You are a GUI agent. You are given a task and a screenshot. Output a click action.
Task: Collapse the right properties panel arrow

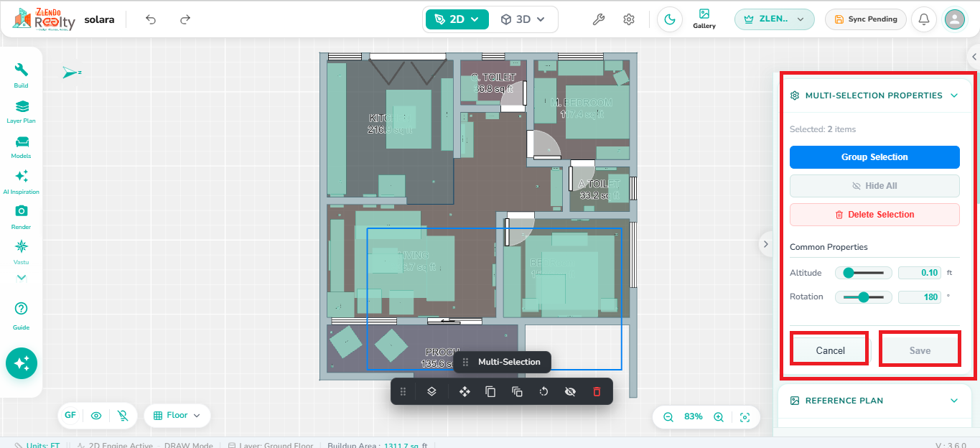pos(765,244)
